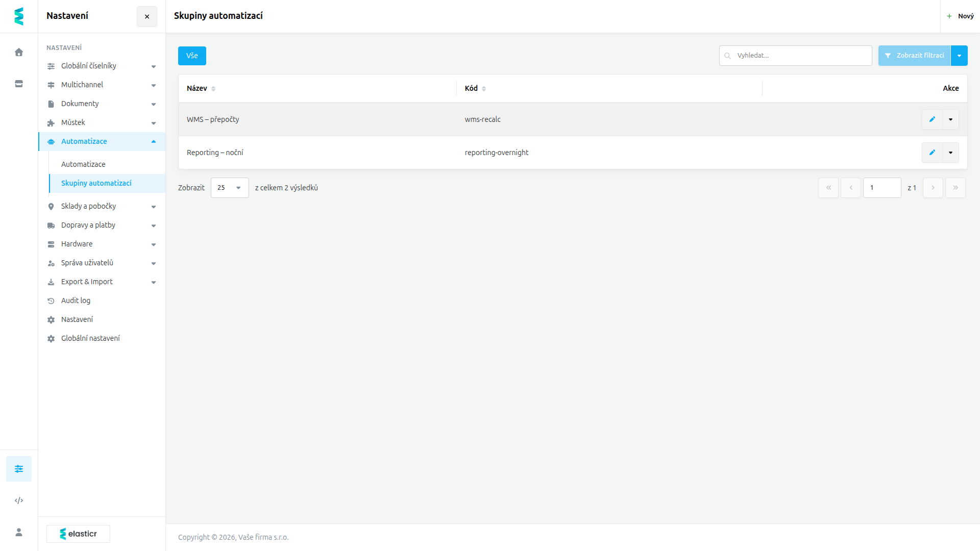Image resolution: width=980 pixels, height=551 pixels.
Task: Click the elasticr logo at sidebar bottom
Action: point(78,534)
